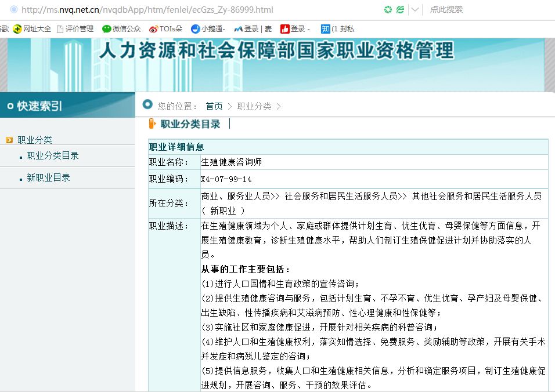
Task: Click the Weibo TOIs bookmark icon
Action: click(x=153, y=29)
